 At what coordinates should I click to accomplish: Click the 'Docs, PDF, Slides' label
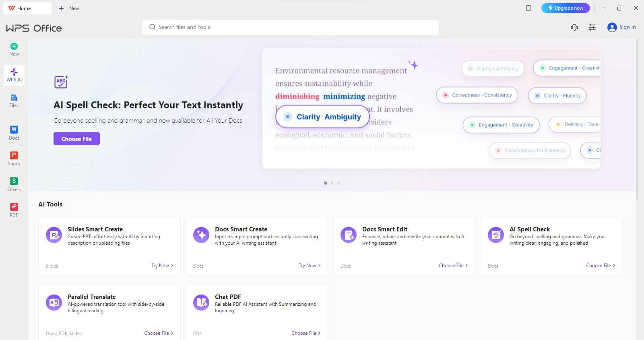(x=64, y=334)
